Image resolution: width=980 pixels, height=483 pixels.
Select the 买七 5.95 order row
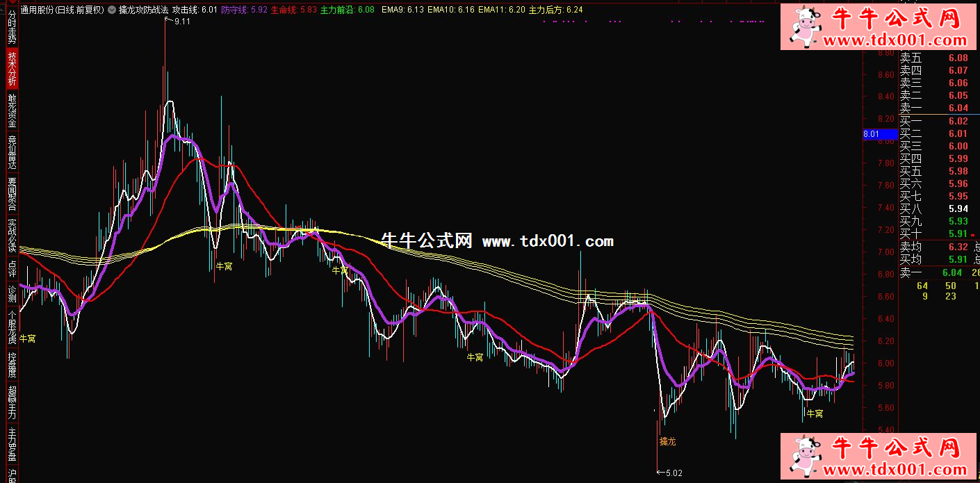(934, 196)
